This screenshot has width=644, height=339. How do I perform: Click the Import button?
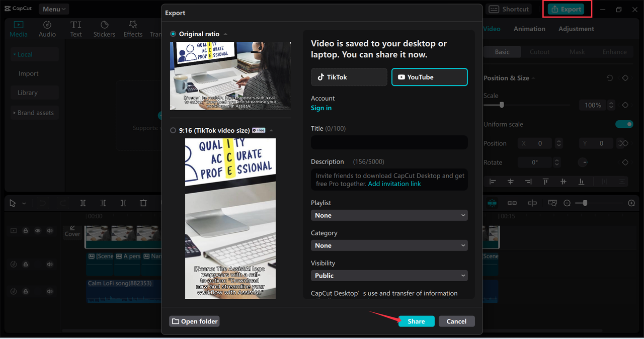[x=28, y=73]
